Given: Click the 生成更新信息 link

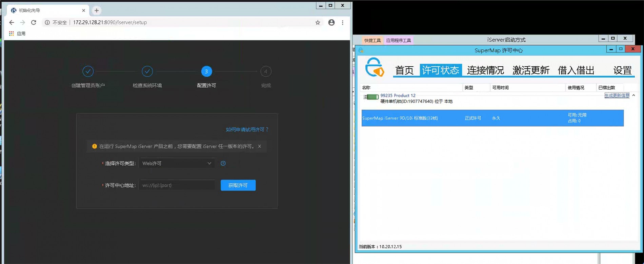Looking at the screenshot, I should 617,95.
